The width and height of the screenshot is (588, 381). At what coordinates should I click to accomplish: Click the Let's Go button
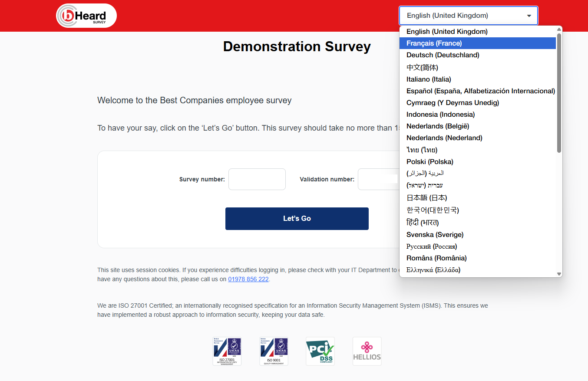click(x=297, y=218)
